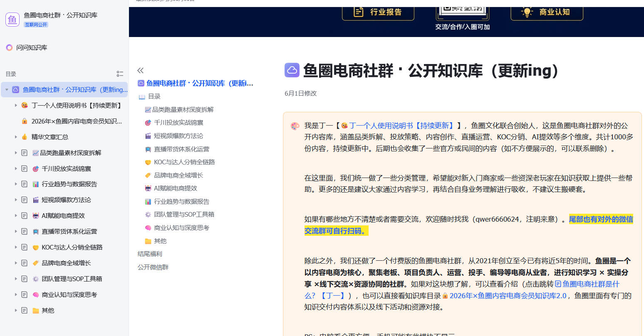Click the highlighted 尾部也有对外的微信 link text

[601, 219]
